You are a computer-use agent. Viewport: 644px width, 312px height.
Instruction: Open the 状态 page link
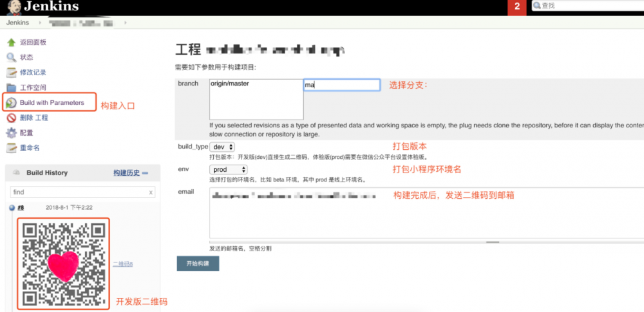26,57
